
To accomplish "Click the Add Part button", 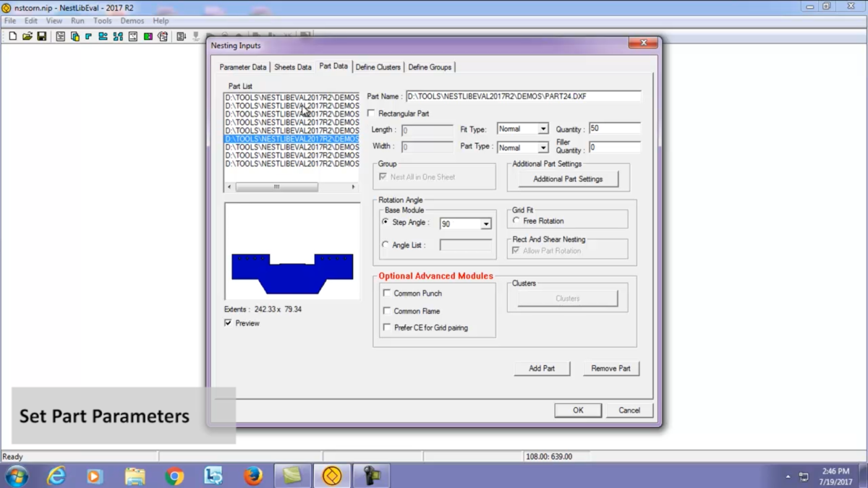I will pos(542,368).
